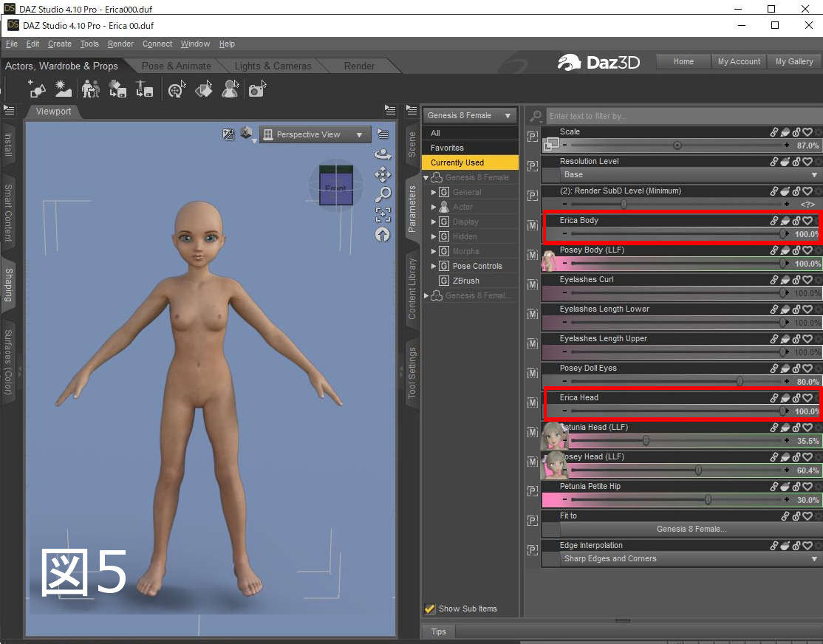The height and width of the screenshot is (644, 823).
Task: Click the Daz3D logo
Action: point(599,63)
